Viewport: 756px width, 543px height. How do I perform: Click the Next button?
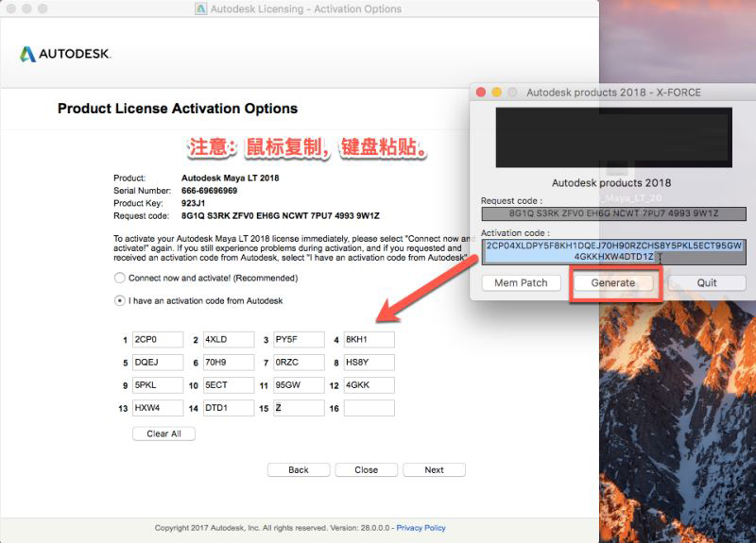pos(434,469)
